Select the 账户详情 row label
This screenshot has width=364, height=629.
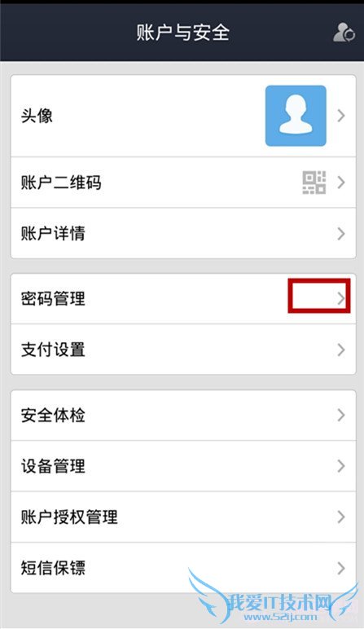[53, 234]
